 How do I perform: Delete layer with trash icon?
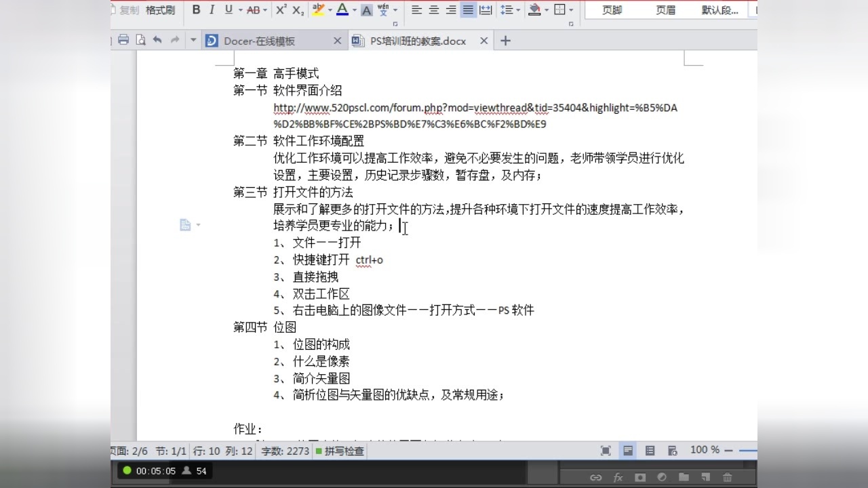[727, 477]
